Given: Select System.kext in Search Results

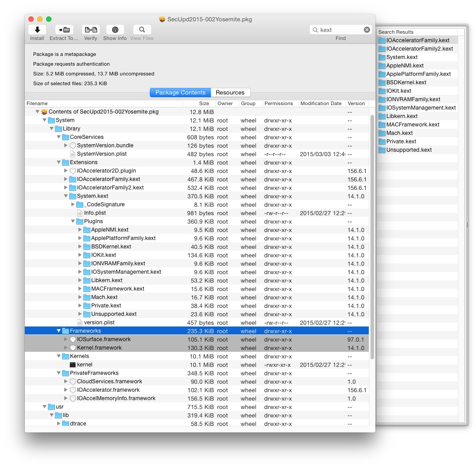Looking at the screenshot, I should 417,57.
